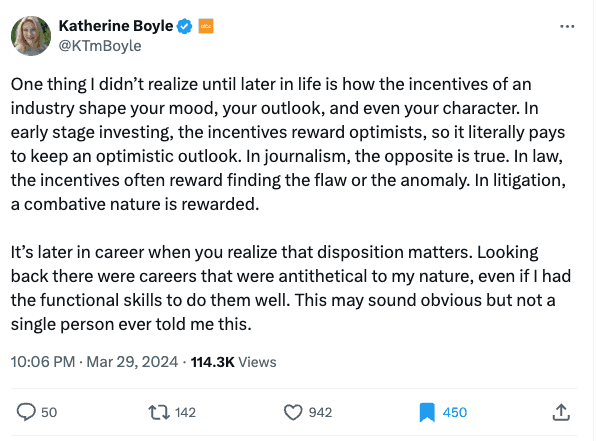The height and width of the screenshot is (441, 597).
Task: Click the paragraph starting "It's later in career"
Action: click(291, 288)
